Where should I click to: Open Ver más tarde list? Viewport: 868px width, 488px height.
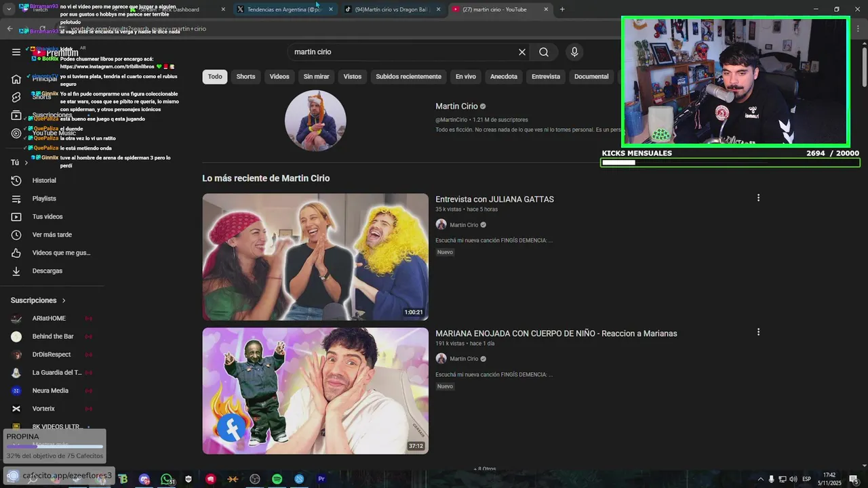click(x=52, y=235)
